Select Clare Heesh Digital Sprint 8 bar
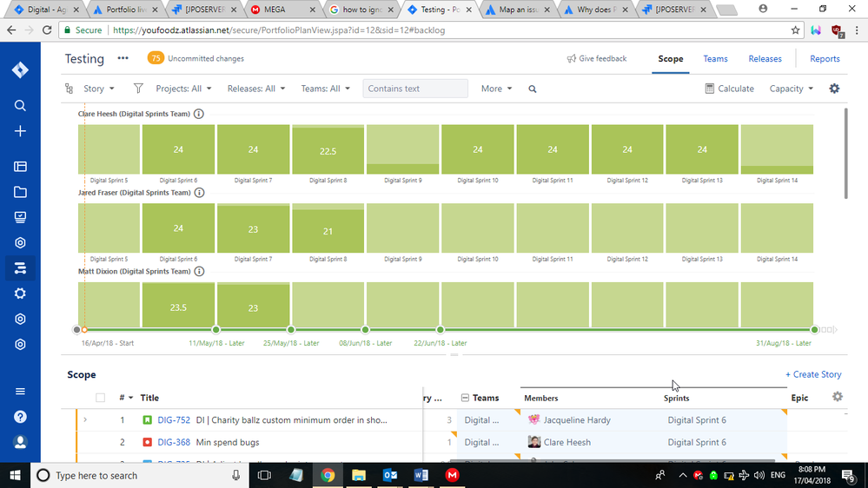868x488 pixels. coord(328,149)
